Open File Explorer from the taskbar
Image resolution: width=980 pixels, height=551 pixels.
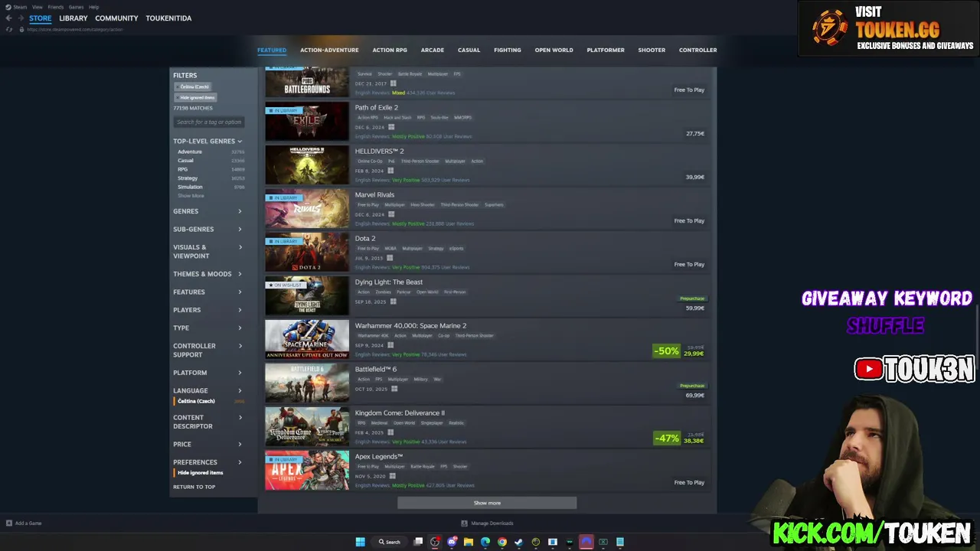pos(469,542)
